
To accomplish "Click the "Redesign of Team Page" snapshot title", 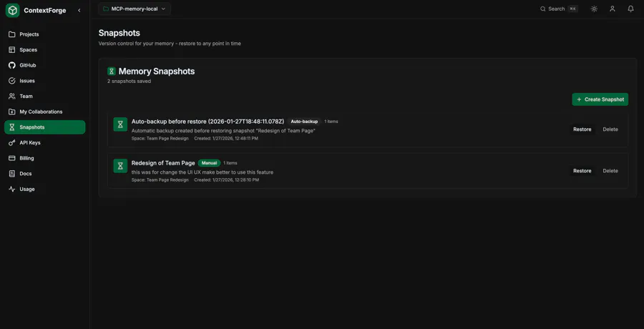I will [x=163, y=163].
